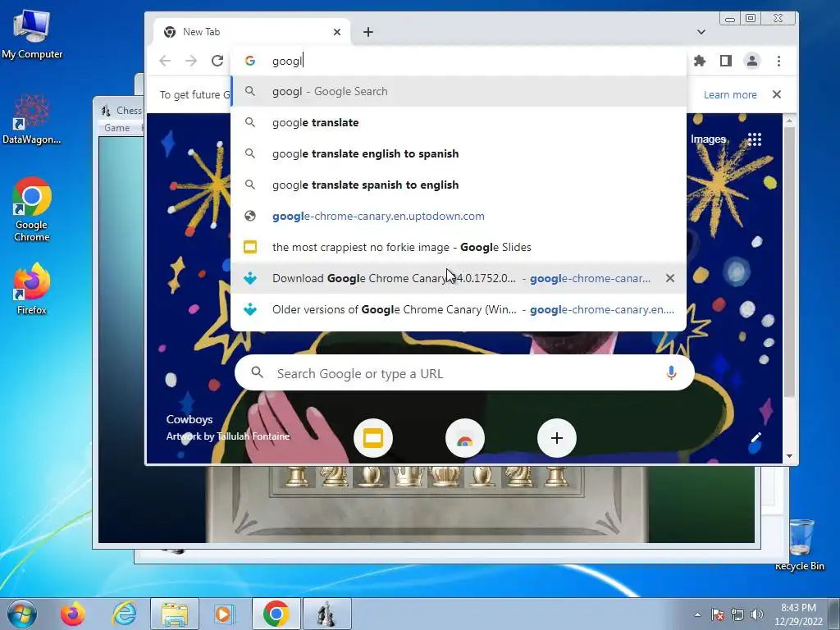
Task: Click the 'Search Google or type a URL' box
Action: pos(464,373)
